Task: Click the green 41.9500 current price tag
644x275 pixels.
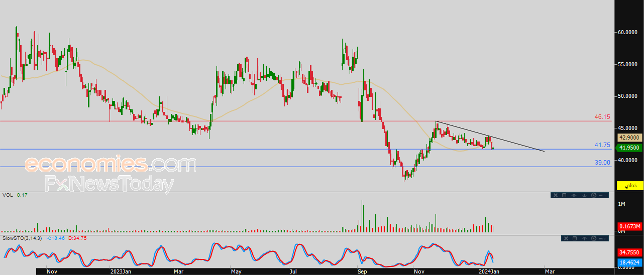Action: tap(629, 148)
